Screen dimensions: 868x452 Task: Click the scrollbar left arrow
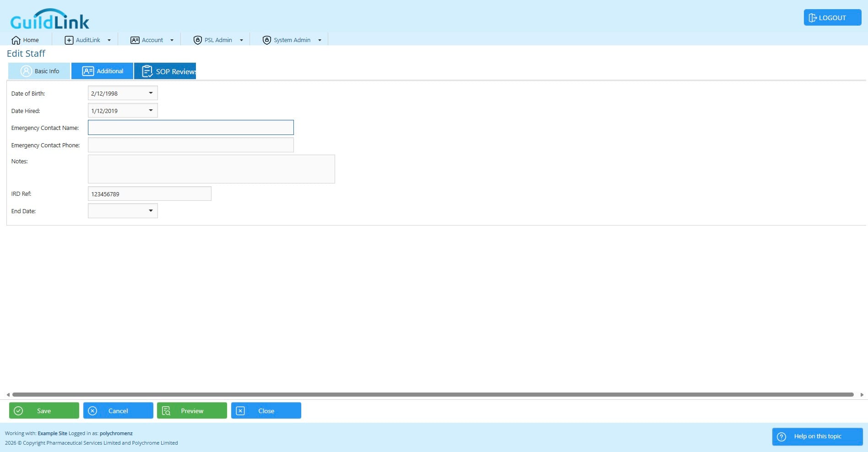click(x=8, y=394)
